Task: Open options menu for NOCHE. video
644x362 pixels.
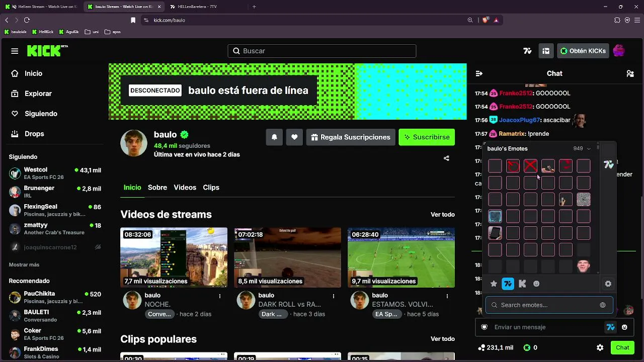Action: pos(220,296)
